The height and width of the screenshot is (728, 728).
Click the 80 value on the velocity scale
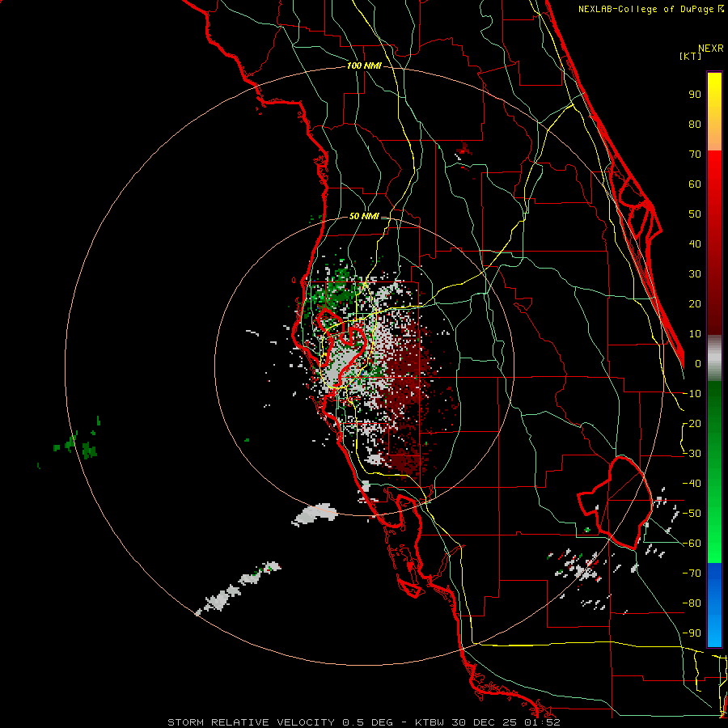pos(695,125)
